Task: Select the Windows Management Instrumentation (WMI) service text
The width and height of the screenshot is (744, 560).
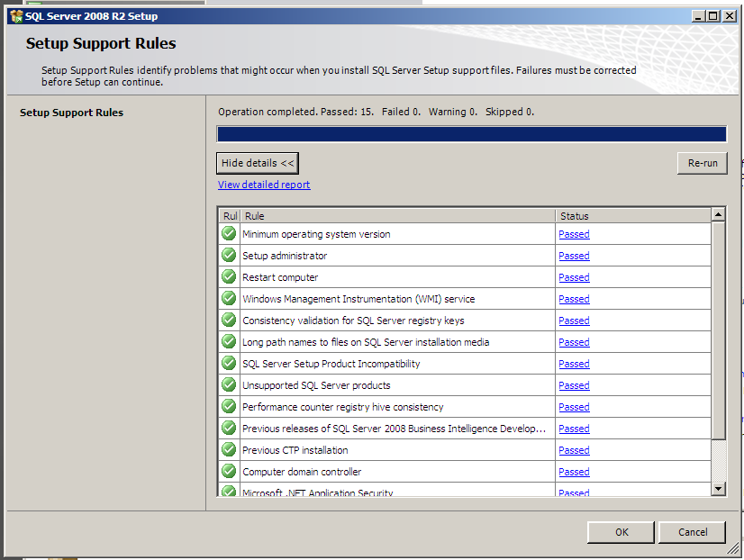Action: 358,299
